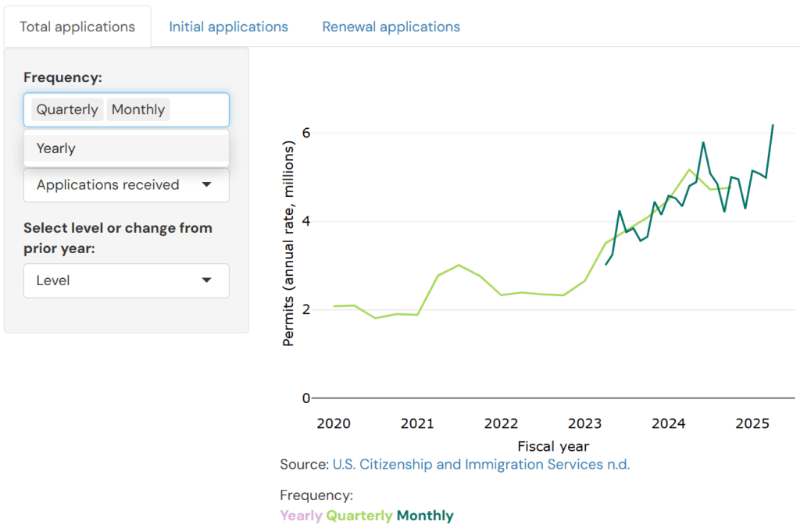Click the 2024 x-axis label
800x532 pixels.
tap(669, 423)
